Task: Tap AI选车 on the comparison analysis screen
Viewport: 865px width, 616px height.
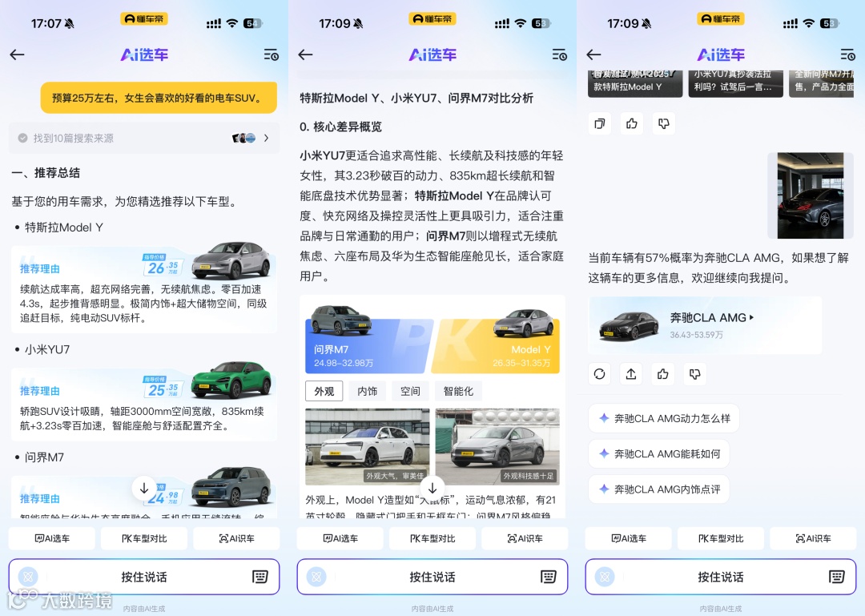Action: pos(340,538)
